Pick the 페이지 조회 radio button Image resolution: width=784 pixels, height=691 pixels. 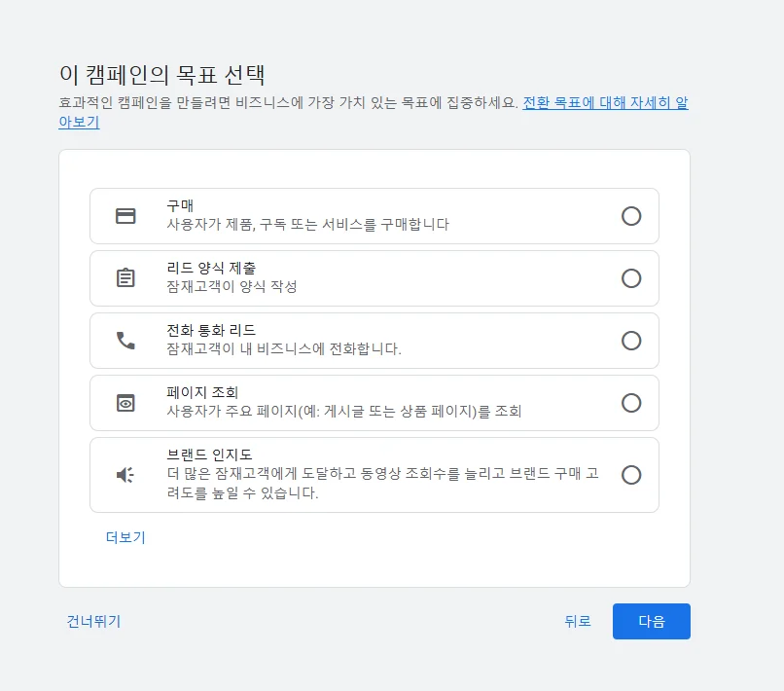pyautogui.click(x=631, y=403)
